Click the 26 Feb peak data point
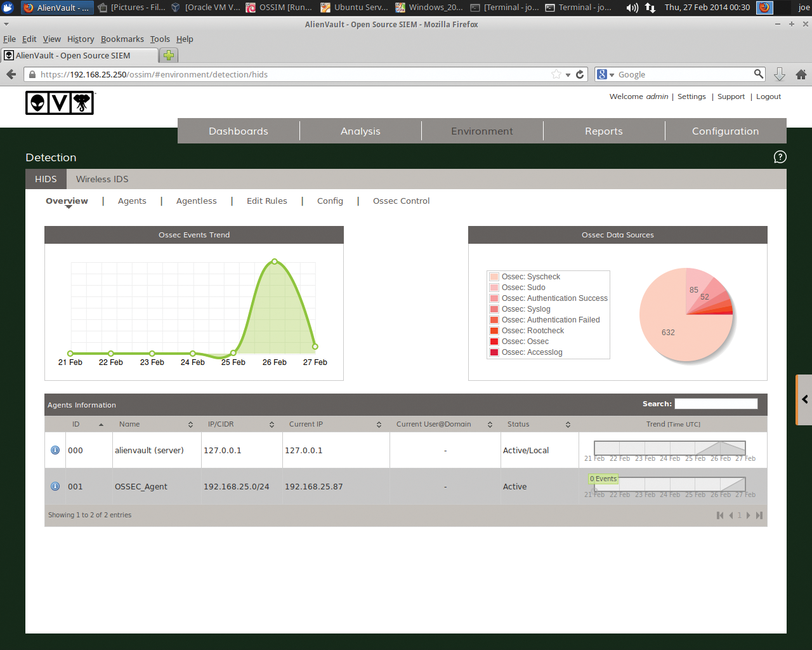The width and height of the screenshot is (812, 650). point(275,262)
